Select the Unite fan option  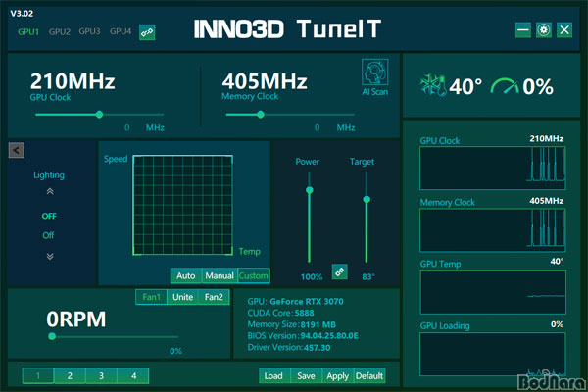tap(182, 297)
